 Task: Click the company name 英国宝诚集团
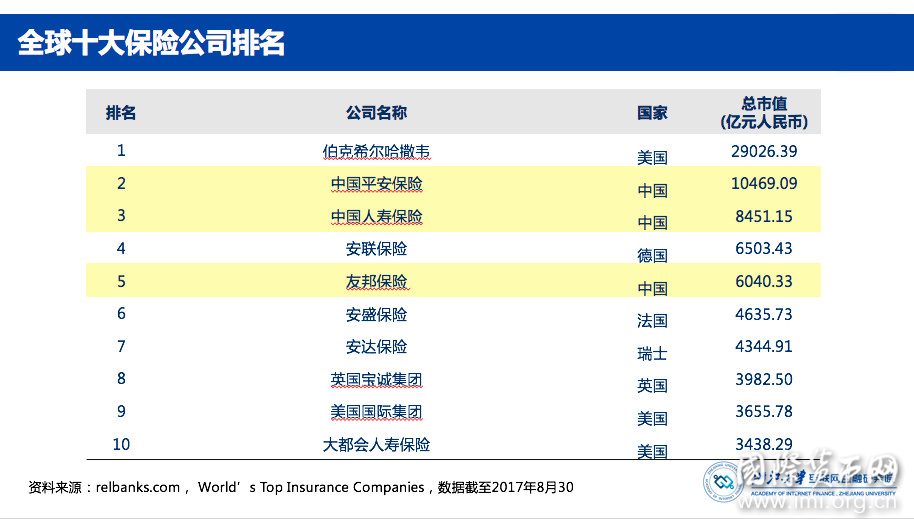(376, 380)
